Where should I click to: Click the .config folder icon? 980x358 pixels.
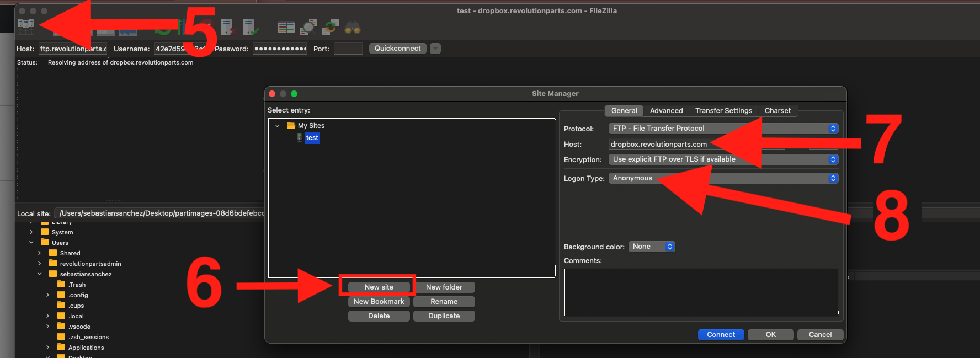pyautogui.click(x=61, y=295)
